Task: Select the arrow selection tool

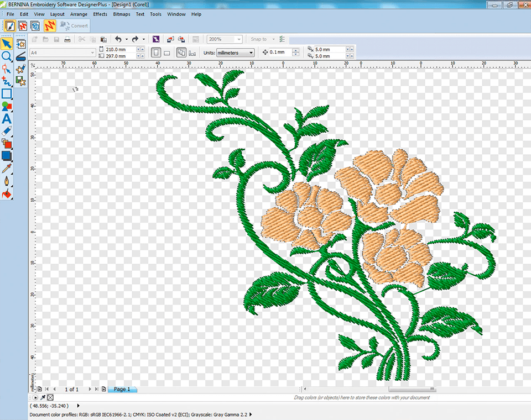Action: pyautogui.click(x=7, y=43)
